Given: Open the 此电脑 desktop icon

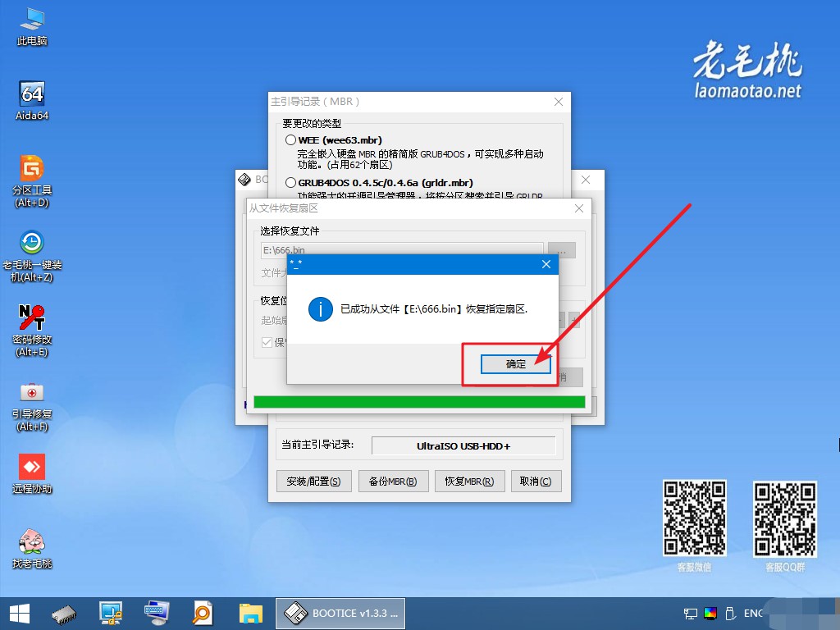Looking at the screenshot, I should pos(32,27).
